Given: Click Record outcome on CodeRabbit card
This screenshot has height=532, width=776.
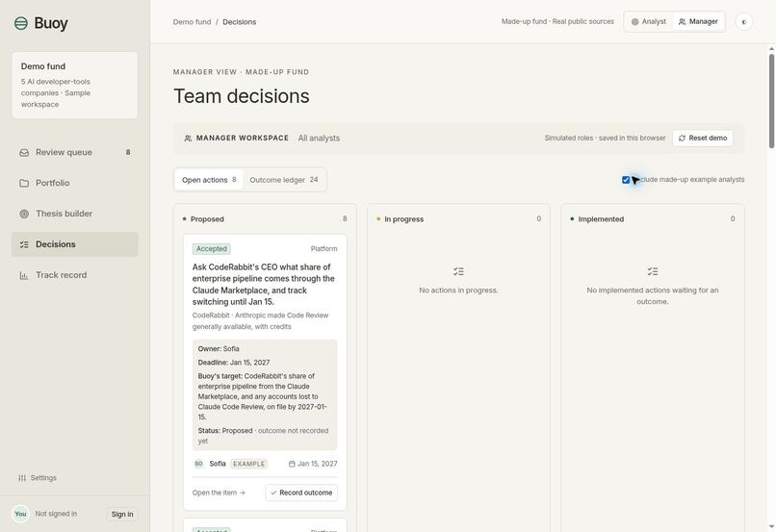Looking at the screenshot, I should [x=301, y=493].
